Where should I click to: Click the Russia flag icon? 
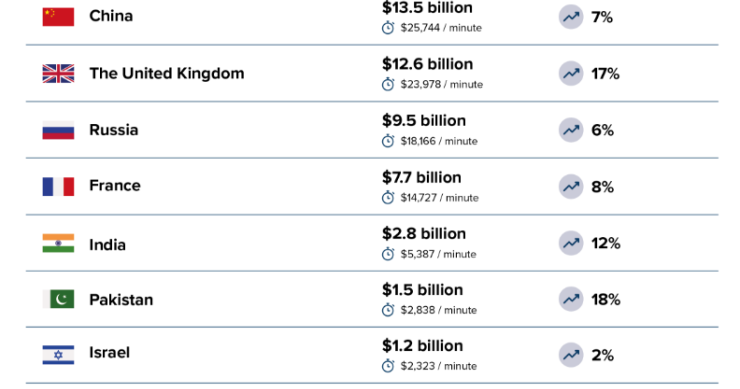pos(58,130)
